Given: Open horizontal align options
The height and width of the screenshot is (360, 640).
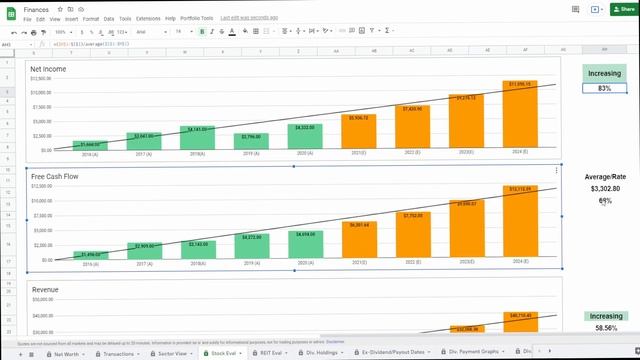Looking at the screenshot, I should pyautogui.click(x=286, y=31).
